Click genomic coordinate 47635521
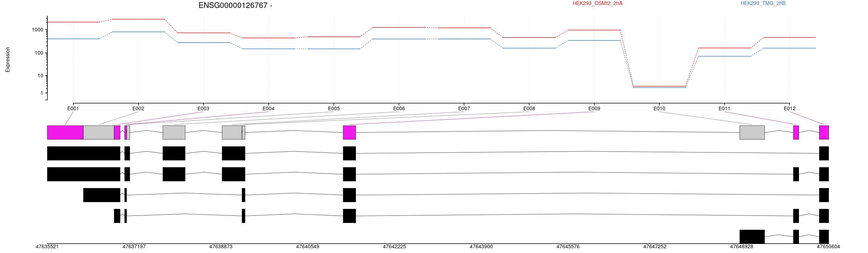868x253 pixels. coord(47,247)
